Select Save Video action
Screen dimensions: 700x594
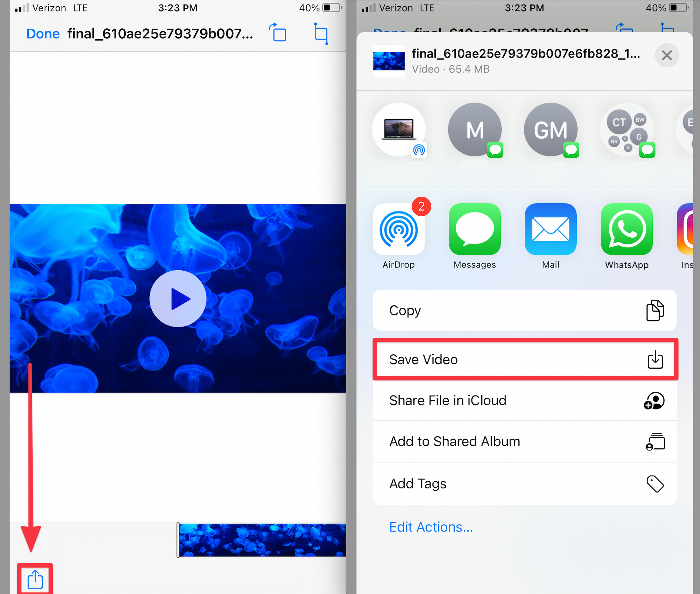coord(525,359)
